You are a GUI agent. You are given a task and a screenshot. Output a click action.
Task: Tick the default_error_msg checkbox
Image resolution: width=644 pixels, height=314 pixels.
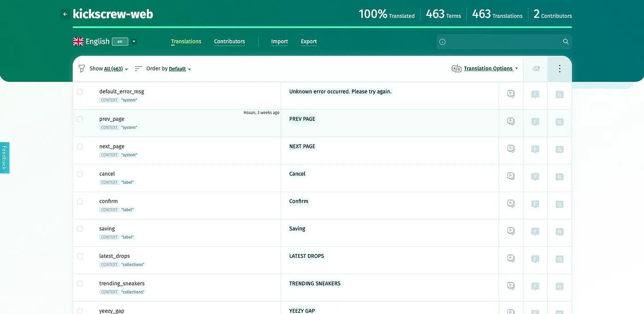click(80, 92)
